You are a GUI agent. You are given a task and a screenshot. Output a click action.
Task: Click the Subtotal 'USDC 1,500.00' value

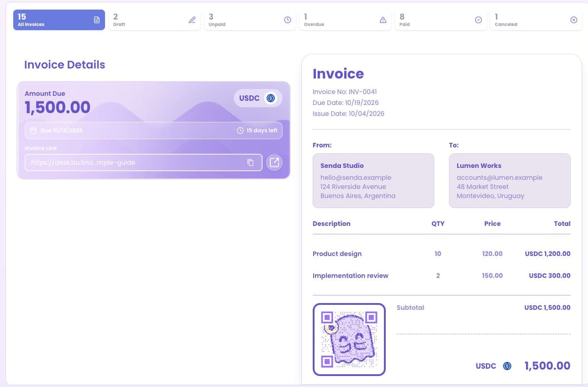click(x=547, y=308)
